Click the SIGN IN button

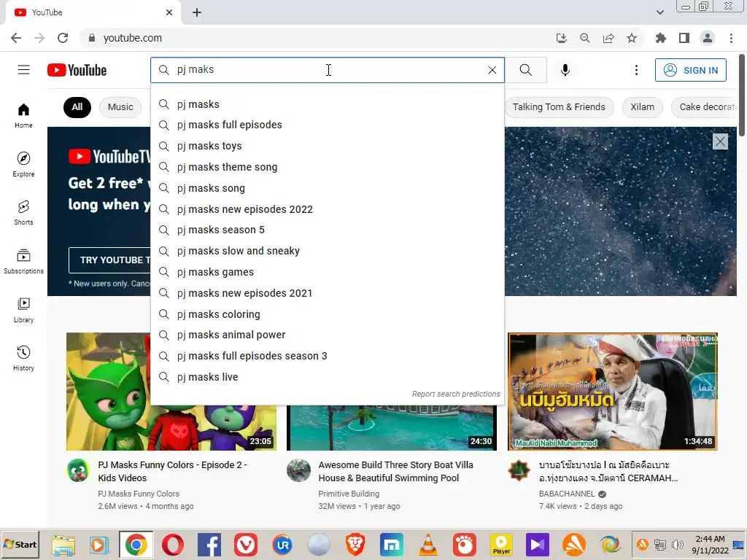click(x=690, y=70)
